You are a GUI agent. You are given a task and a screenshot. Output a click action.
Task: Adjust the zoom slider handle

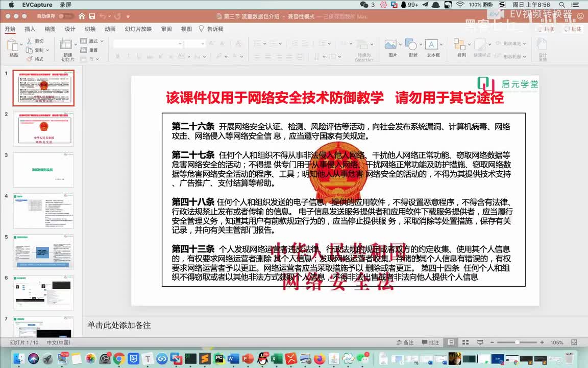pyautogui.click(x=517, y=342)
